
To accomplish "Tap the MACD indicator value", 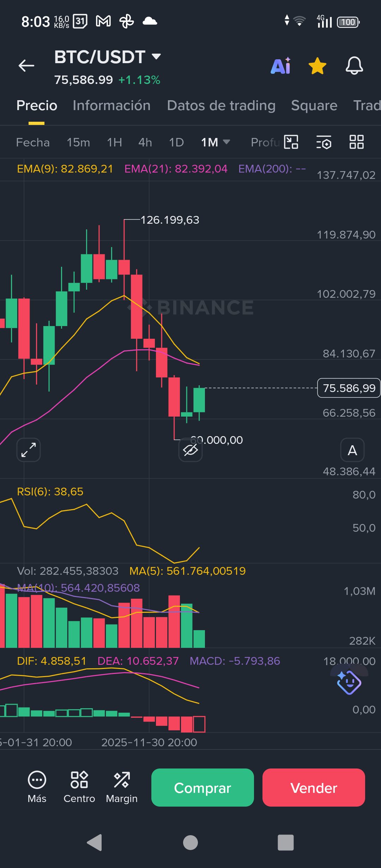I will pos(235,661).
